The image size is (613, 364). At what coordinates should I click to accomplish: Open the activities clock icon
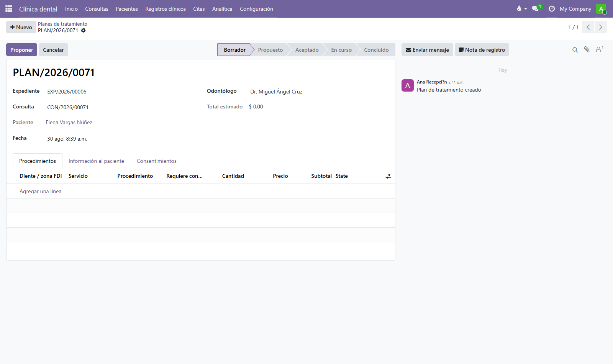click(x=552, y=8)
